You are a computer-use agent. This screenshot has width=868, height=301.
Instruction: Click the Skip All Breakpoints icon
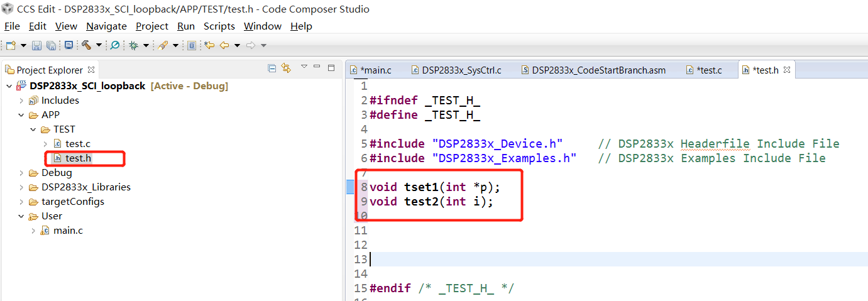[115, 45]
